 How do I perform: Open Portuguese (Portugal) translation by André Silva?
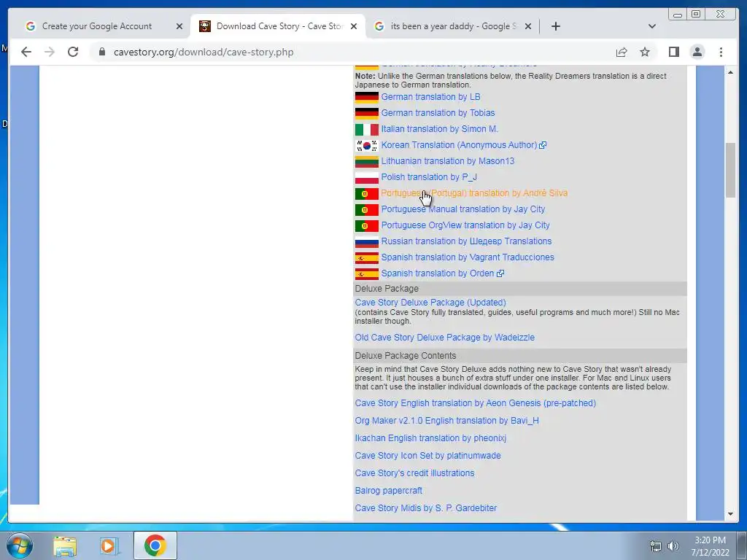click(x=474, y=192)
